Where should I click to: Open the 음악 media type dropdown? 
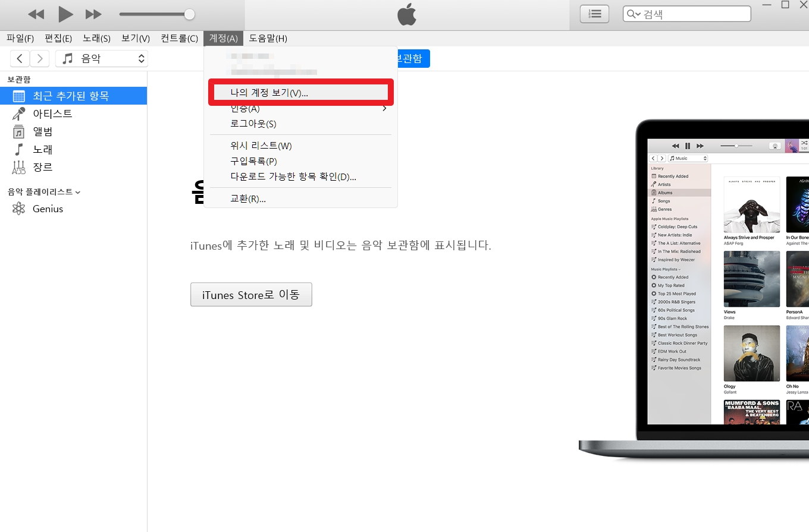click(x=102, y=58)
